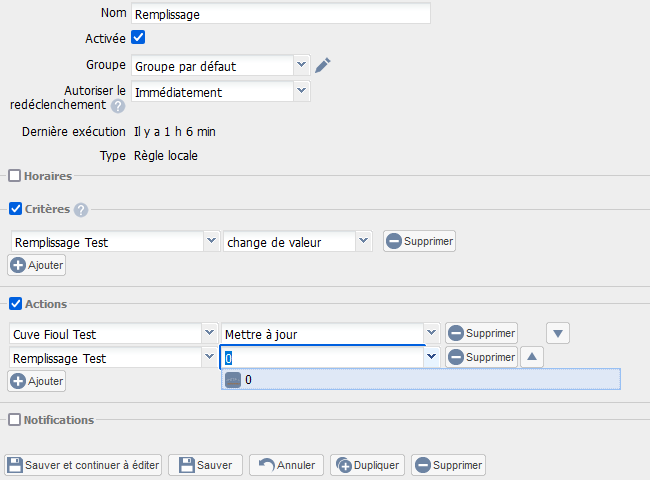
Task: Add a new action with Ajouter
Action: point(37,381)
